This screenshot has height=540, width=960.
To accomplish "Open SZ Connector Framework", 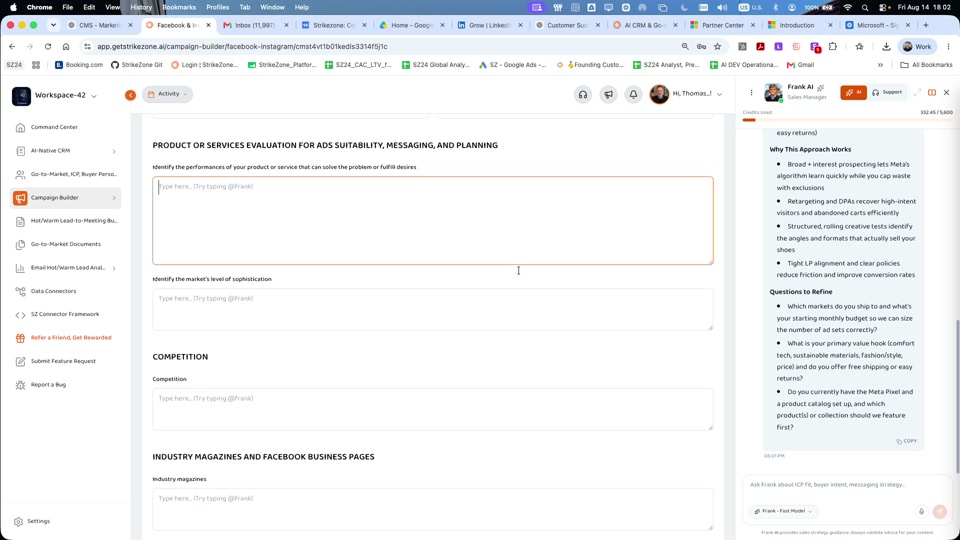I will click(x=64, y=315).
